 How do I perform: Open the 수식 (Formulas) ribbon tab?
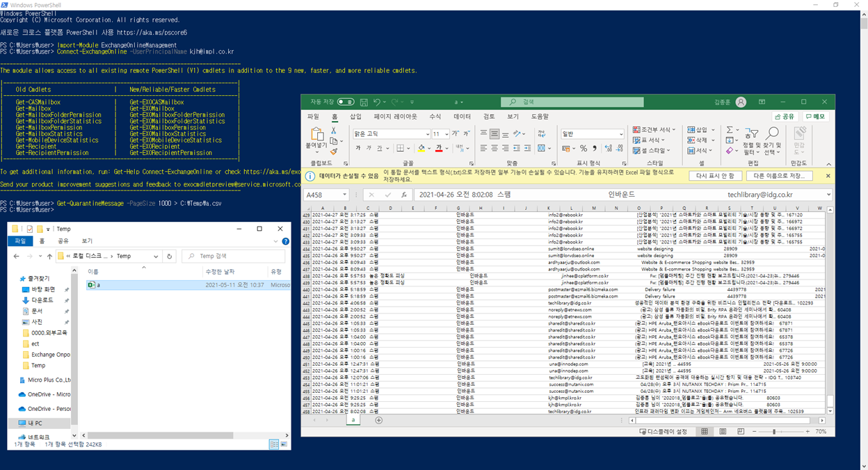coord(435,117)
